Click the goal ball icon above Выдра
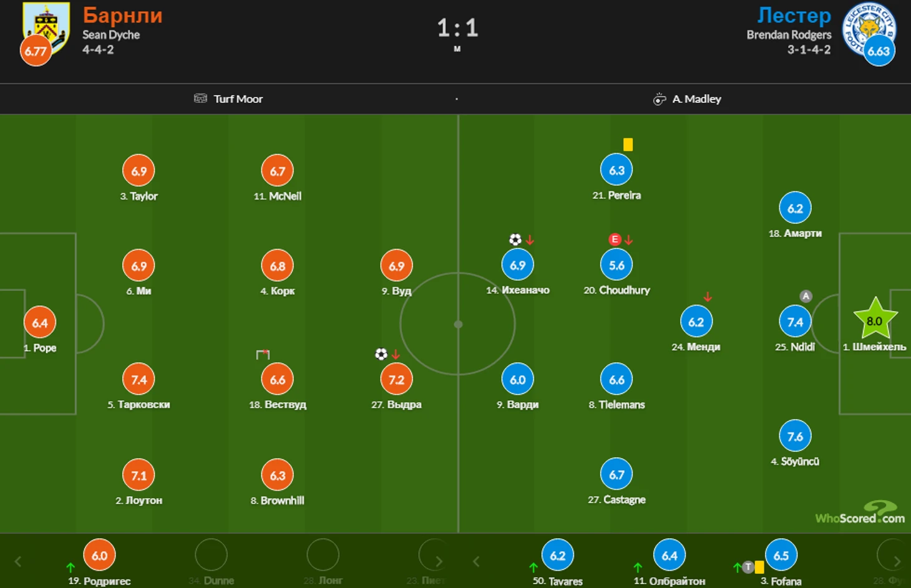The height and width of the screenshot is (588, 911). [381, 354]
